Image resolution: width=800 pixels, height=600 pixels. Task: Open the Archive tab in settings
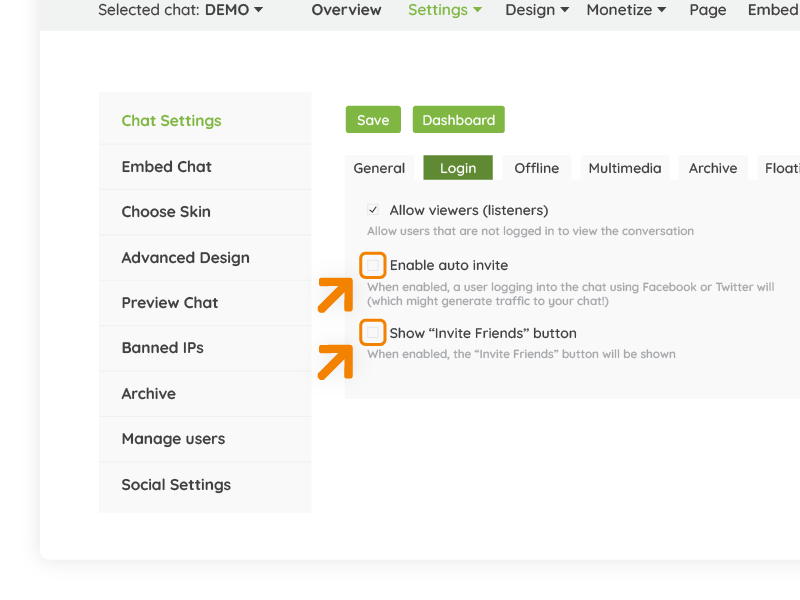[x=713, y=168]
